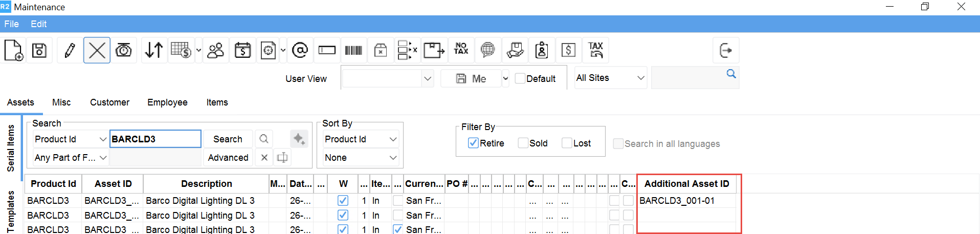Click the two-people customers icon
Image resolution: width=980 pixels, height=234 pixels.
[216, 50]
